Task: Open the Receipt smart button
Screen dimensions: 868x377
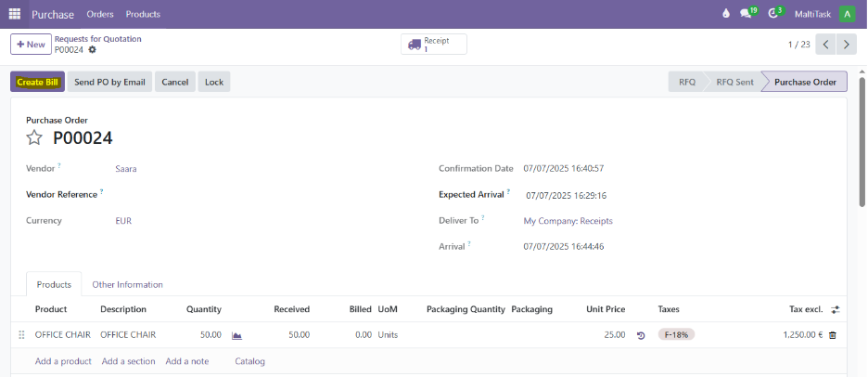Action: (434, 45)
